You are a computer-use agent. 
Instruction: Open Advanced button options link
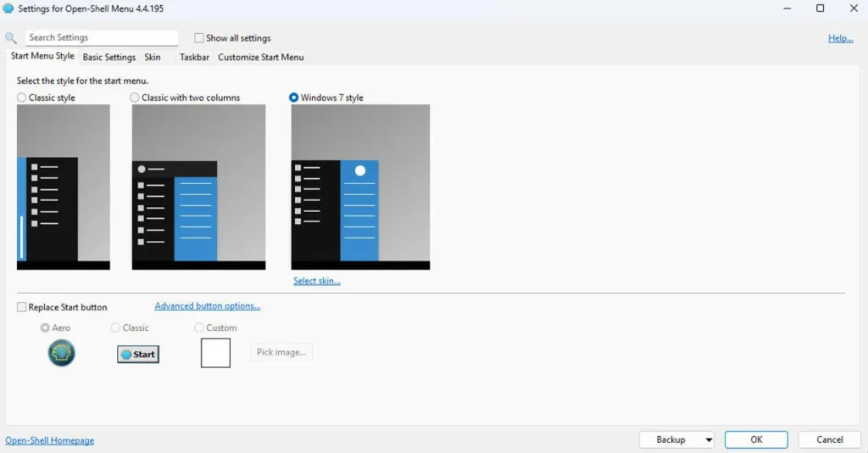point(207,306)
